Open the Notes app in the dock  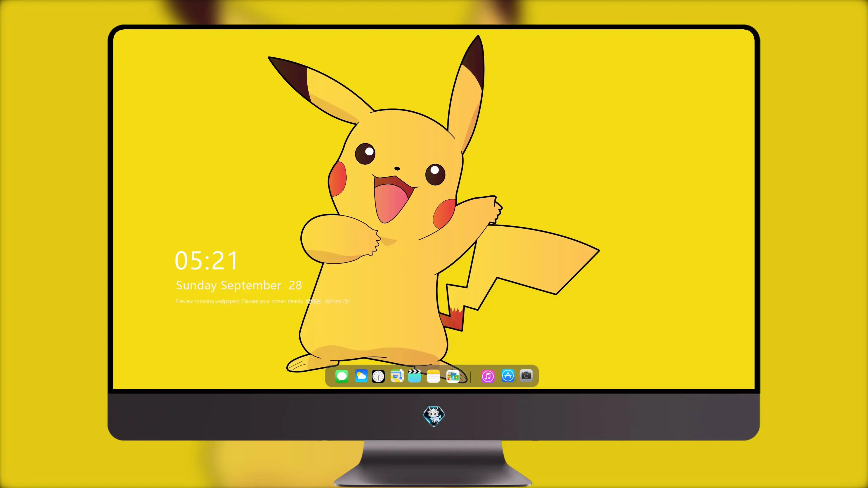[433, 376]
